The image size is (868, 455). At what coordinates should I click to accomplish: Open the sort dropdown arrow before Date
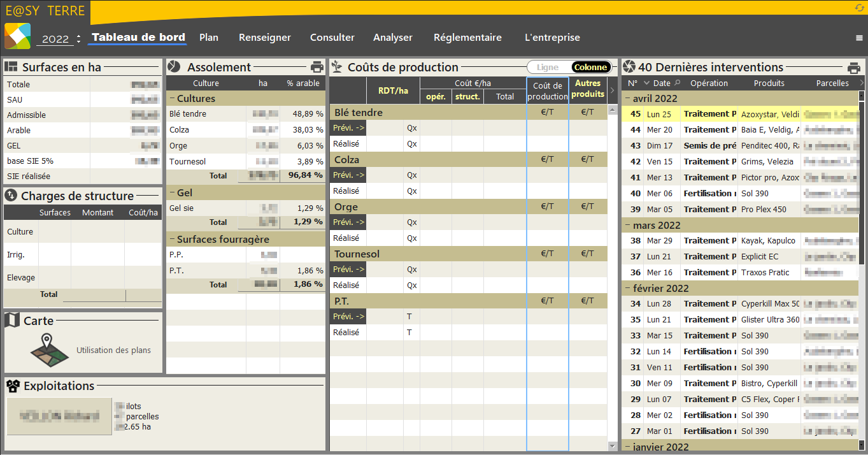pyautogui.click(x=647, y=83)
